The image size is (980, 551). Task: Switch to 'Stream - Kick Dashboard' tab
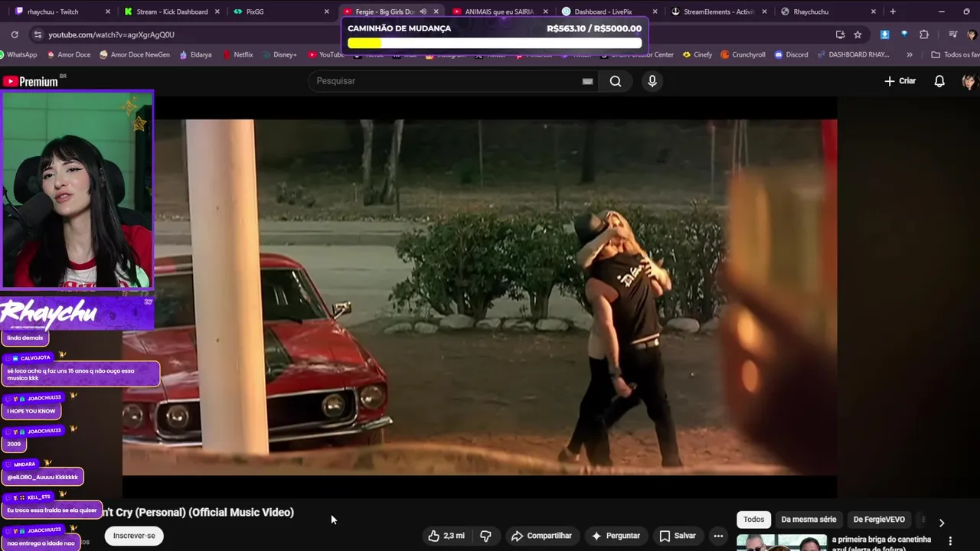(172, 11)
